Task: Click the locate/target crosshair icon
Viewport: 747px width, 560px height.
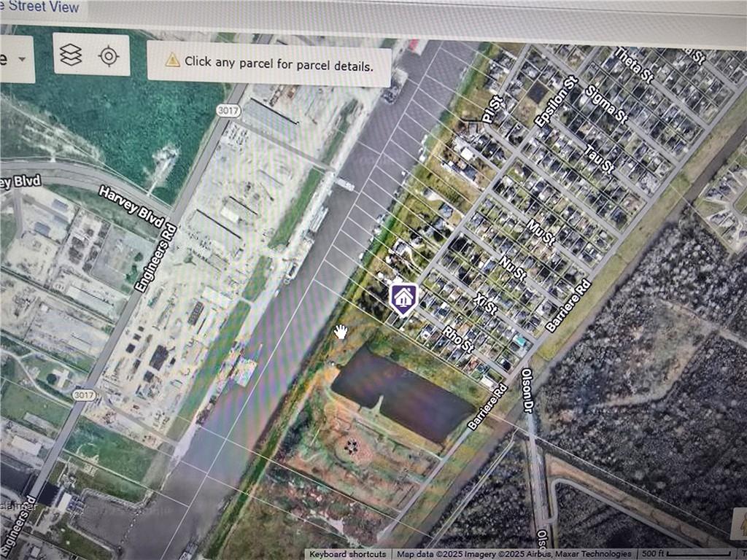Action: pos(109,55)
